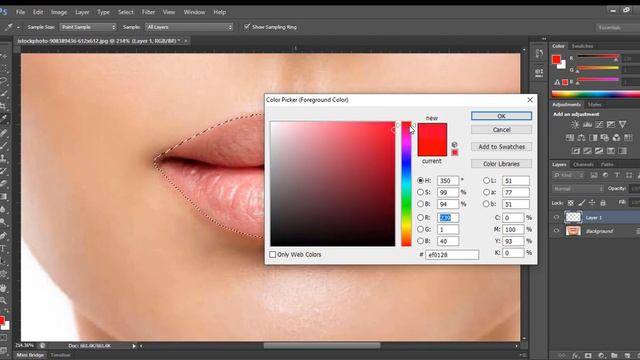Open the Window menu
The image size is (640, 360).
click(194, 12)
